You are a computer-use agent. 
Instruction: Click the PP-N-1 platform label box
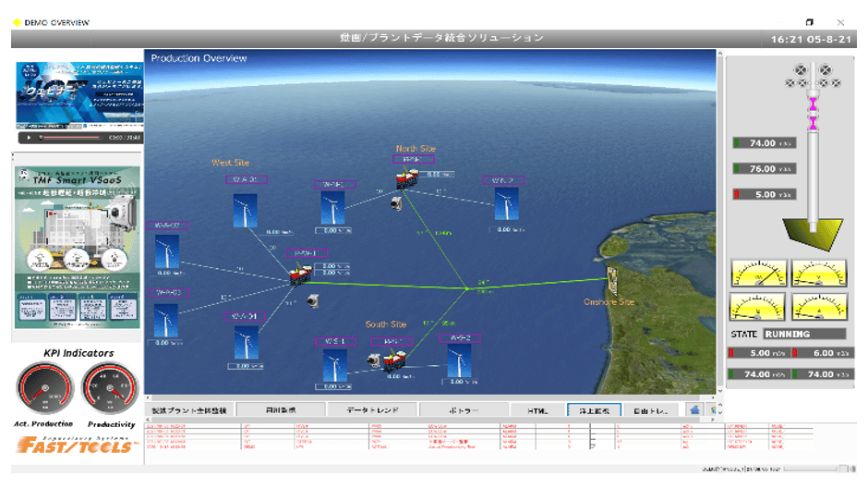coord(413,159)
